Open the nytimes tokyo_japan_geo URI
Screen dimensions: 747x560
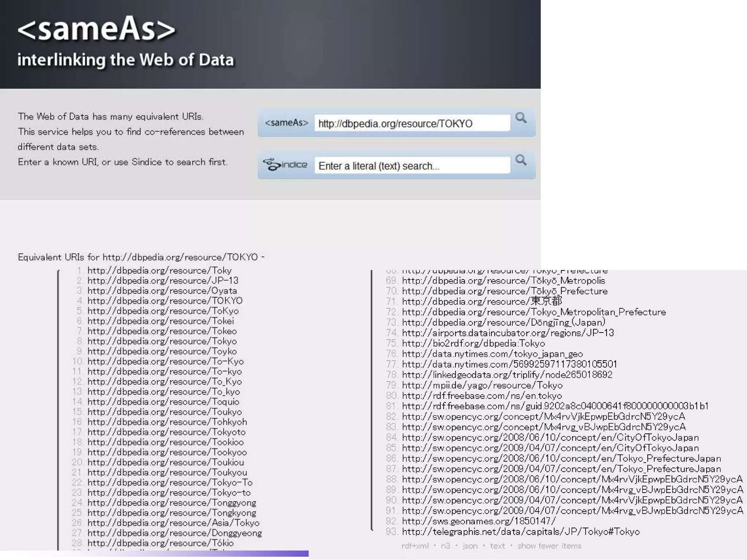coord(492,354)
